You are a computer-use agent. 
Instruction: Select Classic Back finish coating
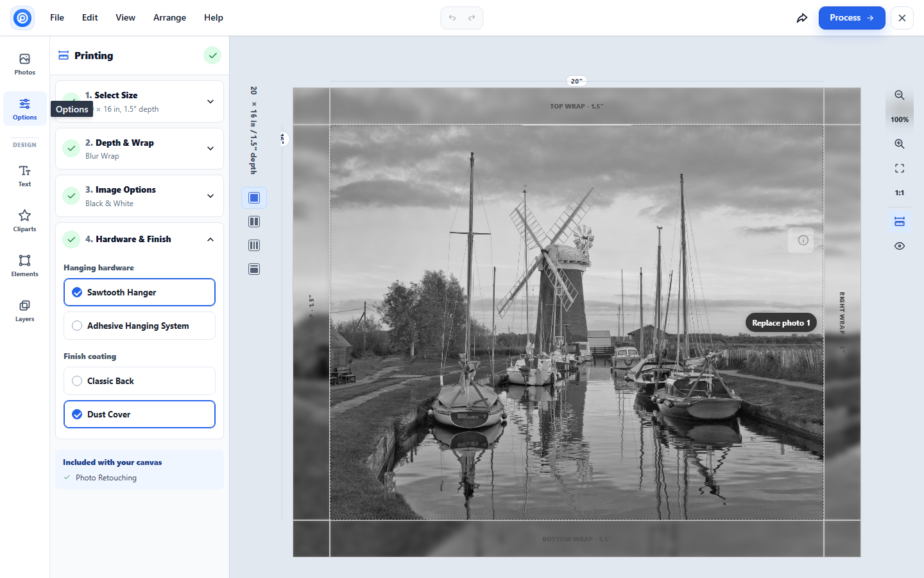pyautogui.click(x=139, y=381)
